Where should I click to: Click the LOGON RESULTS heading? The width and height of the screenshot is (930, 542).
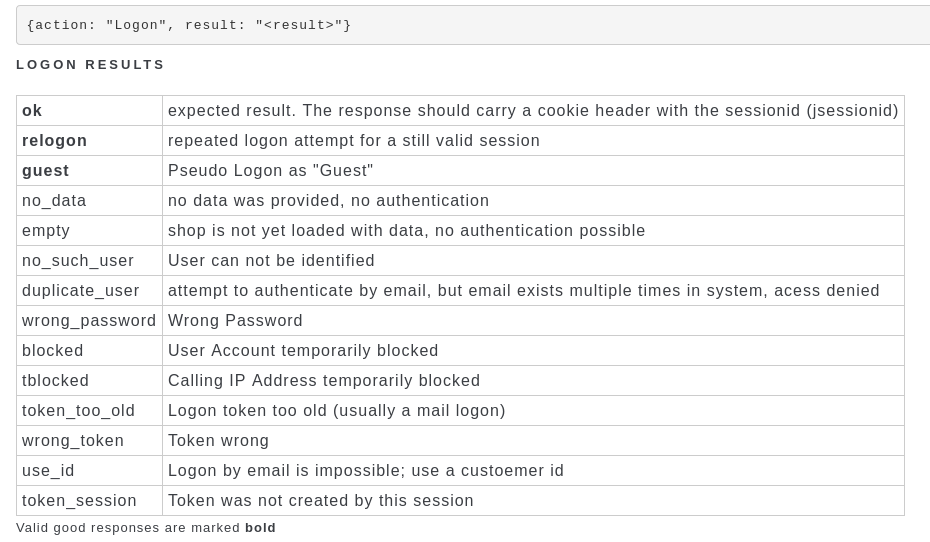(90, 65)
